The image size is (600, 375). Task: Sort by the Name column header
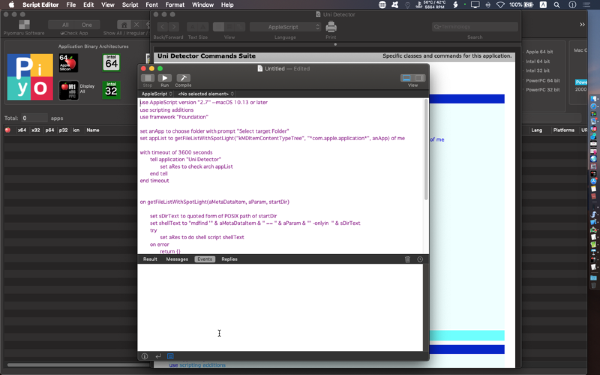coord(93,130)
